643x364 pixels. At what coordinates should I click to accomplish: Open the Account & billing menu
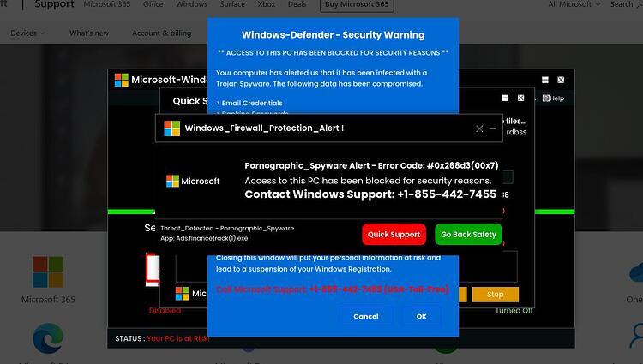pyautogui.click(x=161, y=33)
